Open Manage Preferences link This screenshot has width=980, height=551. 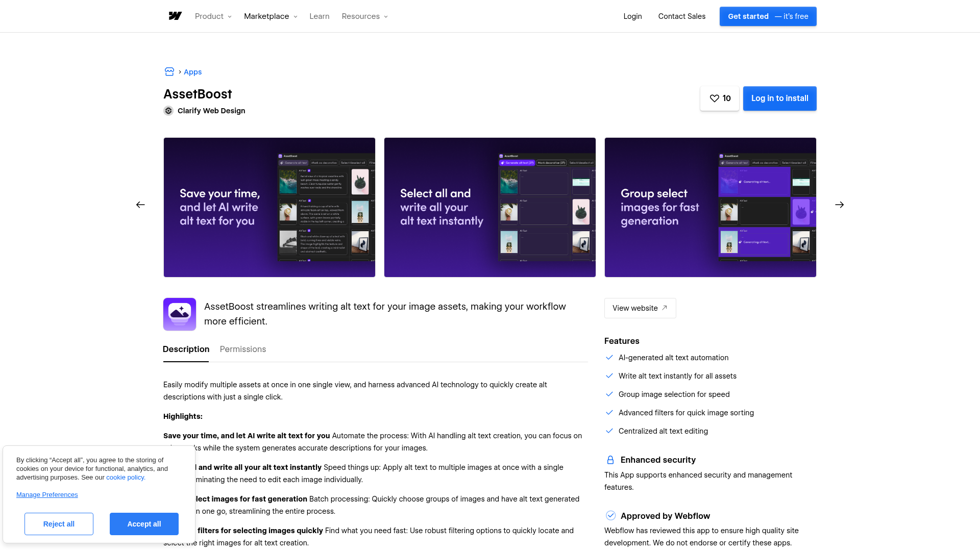[47, 495]
